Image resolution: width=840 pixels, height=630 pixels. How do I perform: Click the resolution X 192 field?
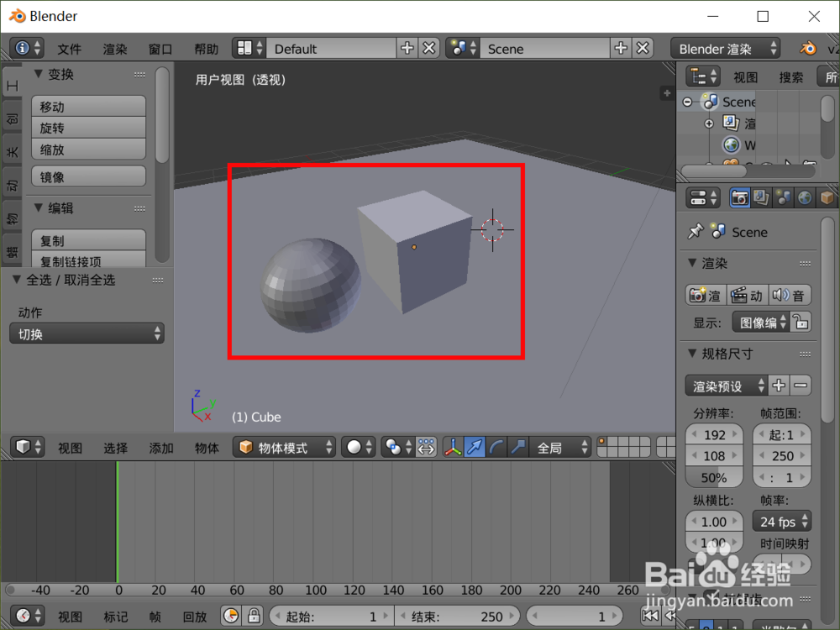[714, 434]
